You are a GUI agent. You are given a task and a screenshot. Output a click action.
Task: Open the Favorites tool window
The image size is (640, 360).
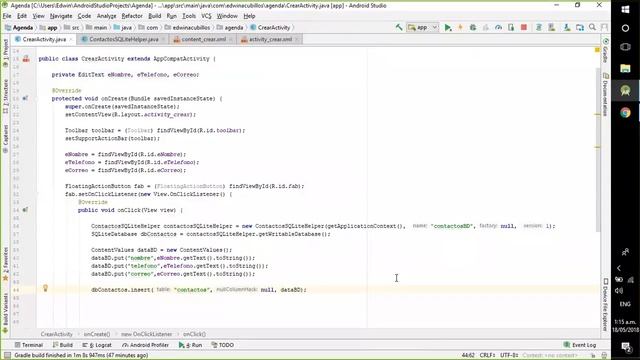pyautogui.click(x=6, y=264)
